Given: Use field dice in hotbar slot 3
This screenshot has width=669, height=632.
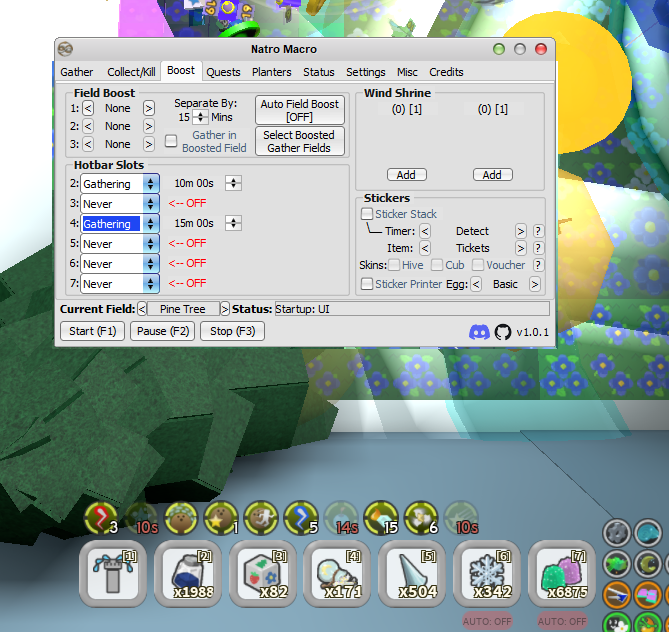Looking at the screenshot, I should pos(263,574).
